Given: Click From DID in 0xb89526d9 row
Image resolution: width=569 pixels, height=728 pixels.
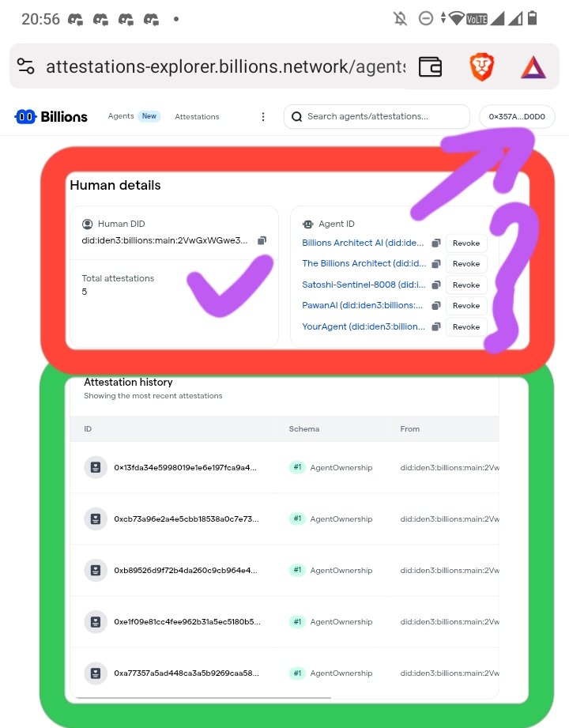Looking at the screenshot, I should (x=450, y=570).
